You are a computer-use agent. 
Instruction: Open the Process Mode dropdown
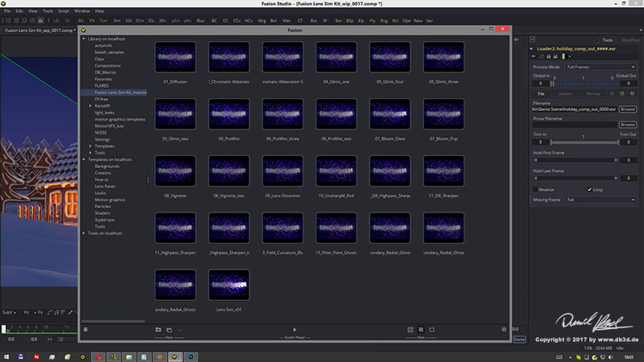click(601, 67)
